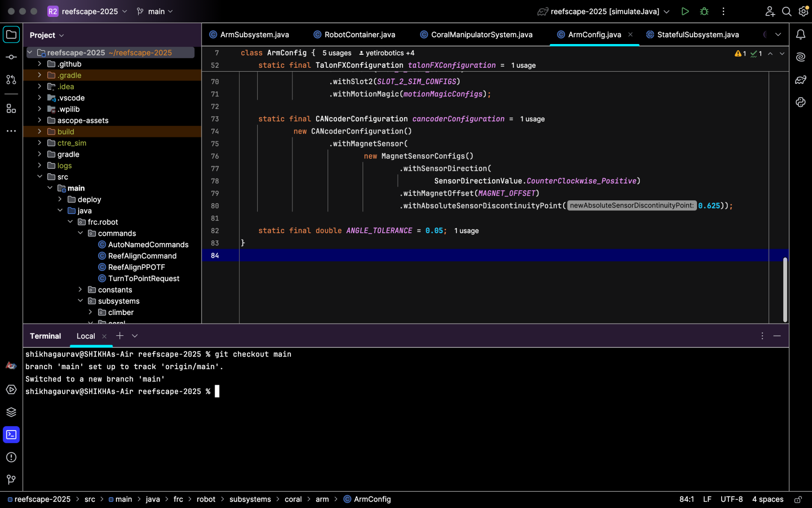Image resolution: width=812 pixels, height=508 pixels.
Task: Collapse the src folder
Action: point(40,177)
